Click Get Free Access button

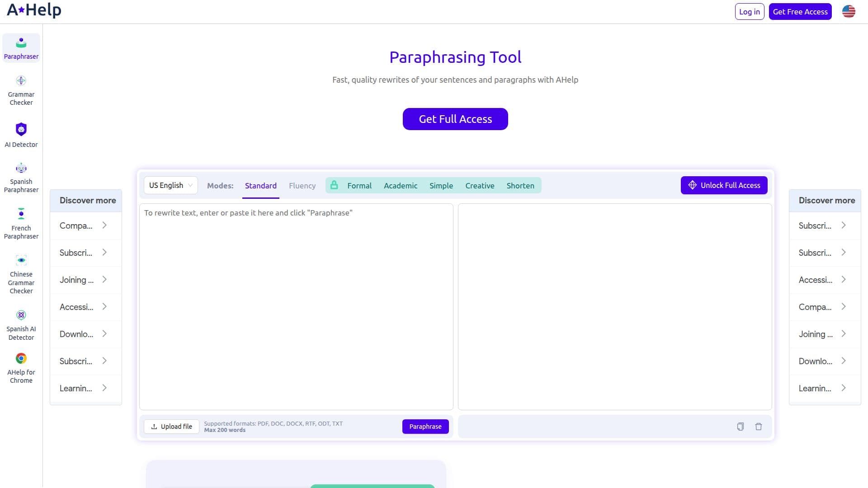800,12
